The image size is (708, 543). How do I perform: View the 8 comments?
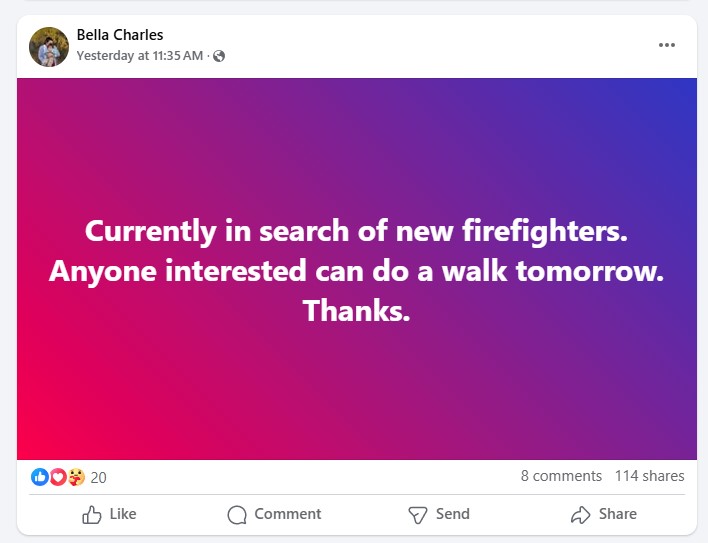point(561,476)
